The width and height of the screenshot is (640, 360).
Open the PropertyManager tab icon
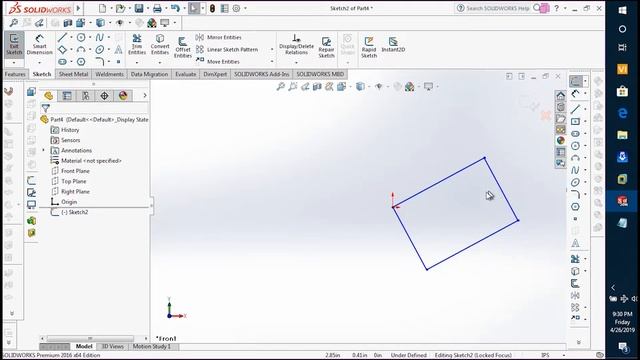pos(67,96)
